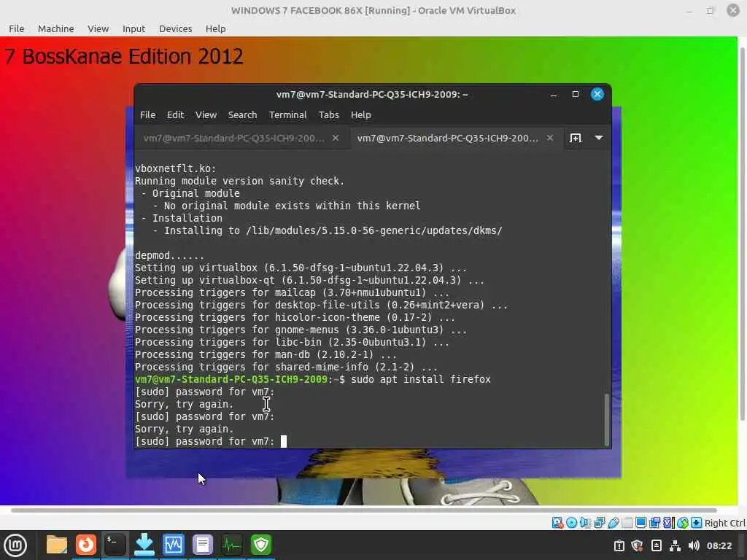This screenshot has height=560, width=747.
Task: Open the green shield taskbar app
Action: pos(261,545)
